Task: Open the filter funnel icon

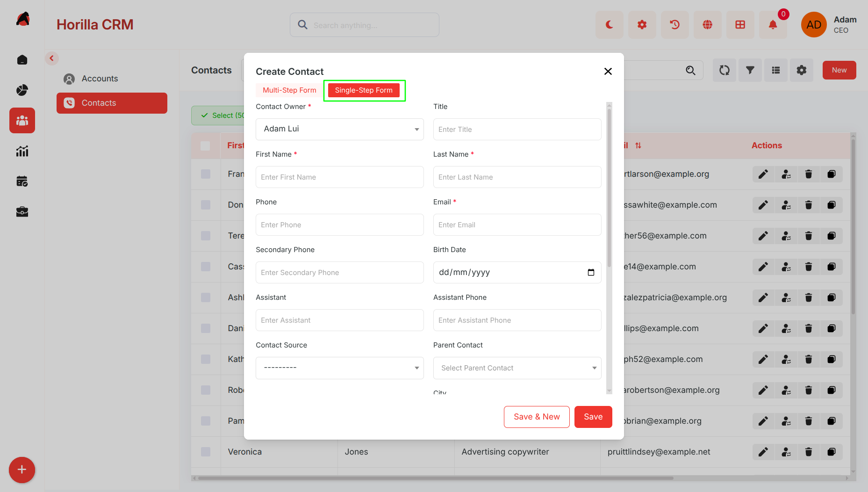Action: (x=750, y=70)
